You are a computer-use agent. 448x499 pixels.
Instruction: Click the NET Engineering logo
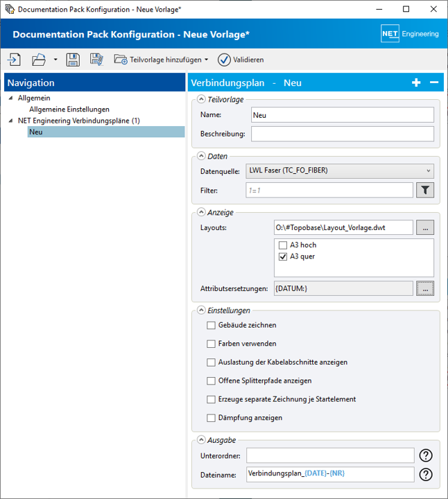click(410, 34)
